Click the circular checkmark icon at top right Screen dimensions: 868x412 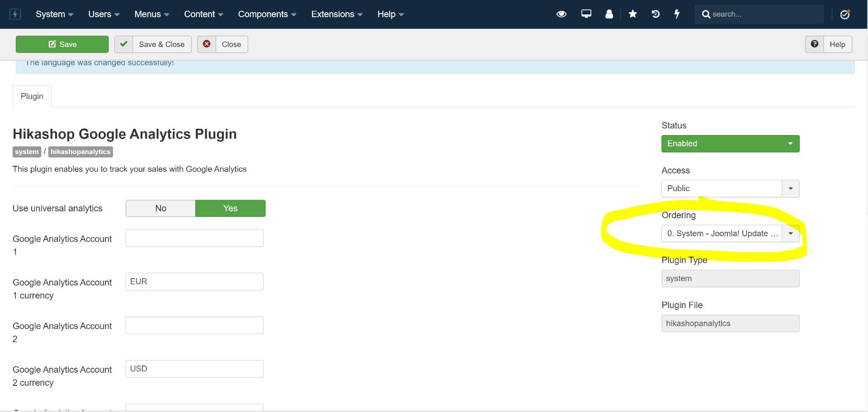point(845,14)
